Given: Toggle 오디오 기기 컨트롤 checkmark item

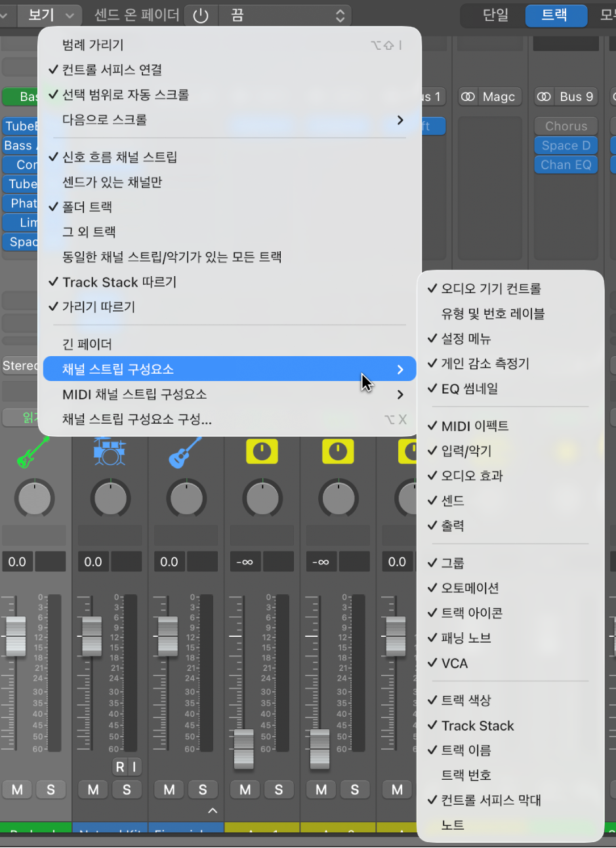Looking at the screenshot, I should click(x=510, y=289).
